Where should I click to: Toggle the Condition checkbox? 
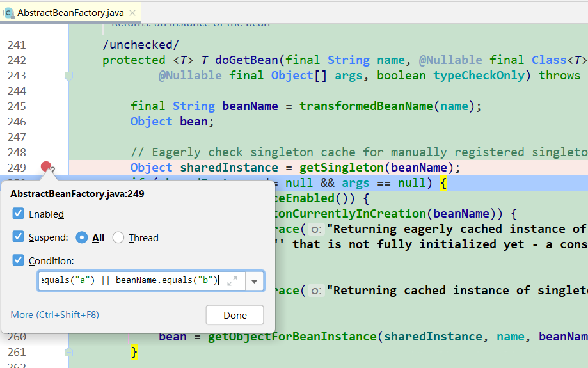tap(19, 260)
